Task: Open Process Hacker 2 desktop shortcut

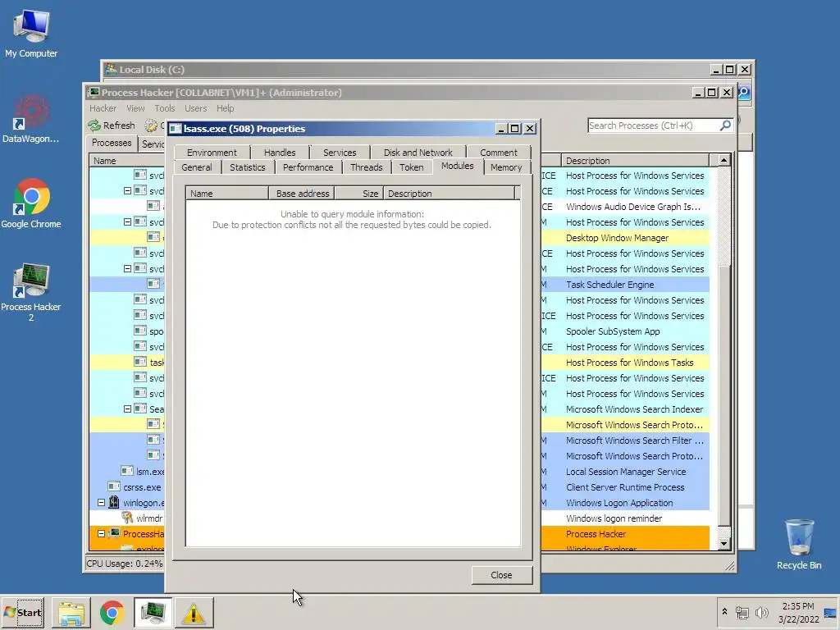Action: (31, 292)
